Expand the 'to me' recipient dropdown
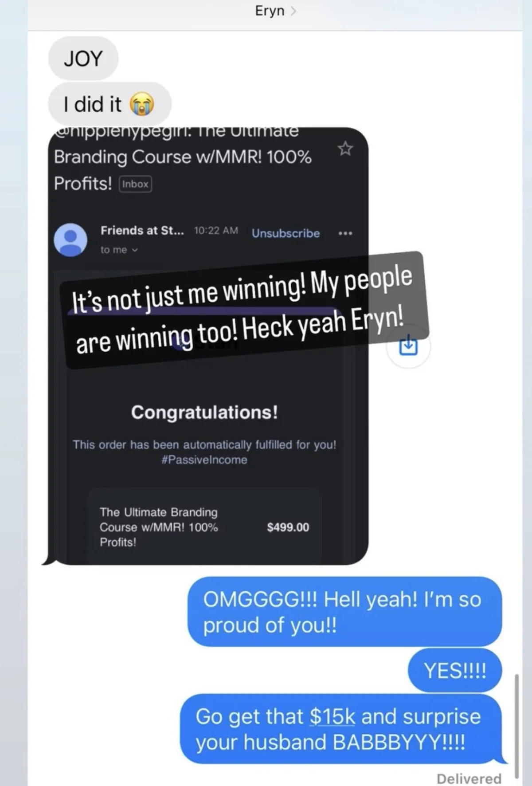Screen dimensions: 532x786 click(x=119, y=250)
